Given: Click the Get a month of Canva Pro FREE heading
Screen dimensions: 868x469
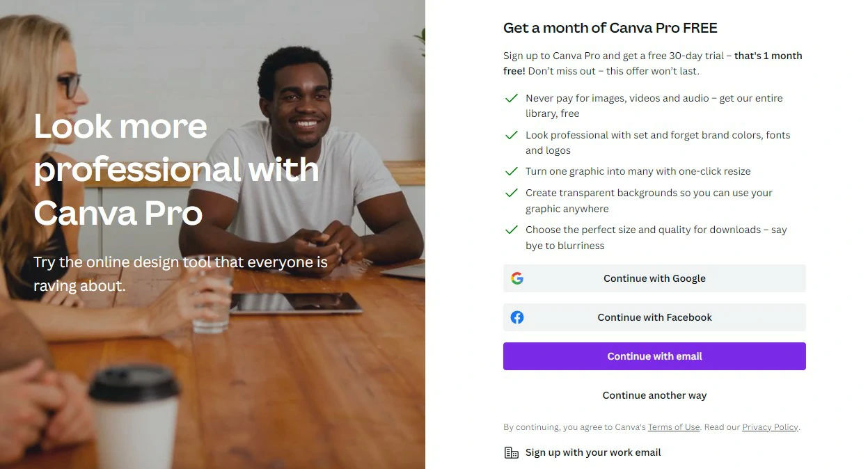Looking at the screenshot, I should 610,29.
